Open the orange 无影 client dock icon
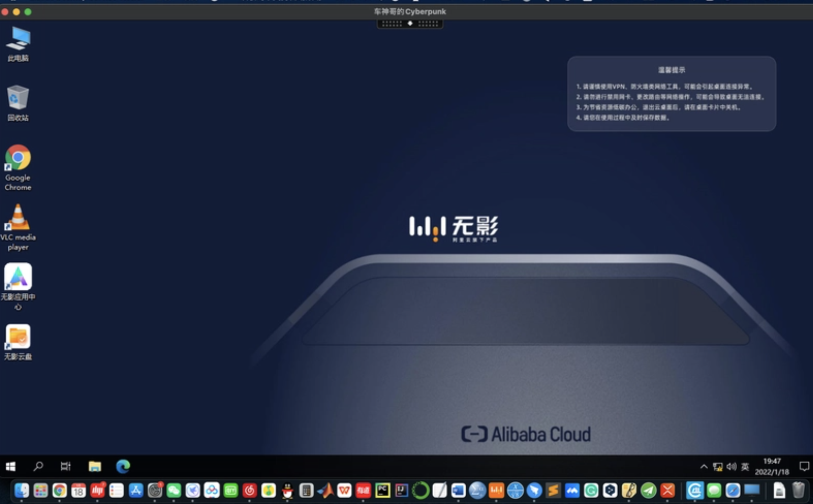 click(496, 490)
